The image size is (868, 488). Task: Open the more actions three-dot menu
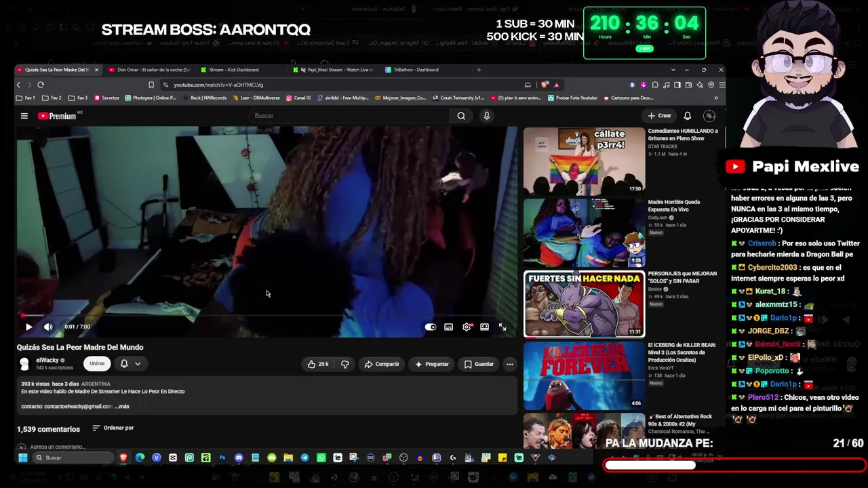point(510,364)
